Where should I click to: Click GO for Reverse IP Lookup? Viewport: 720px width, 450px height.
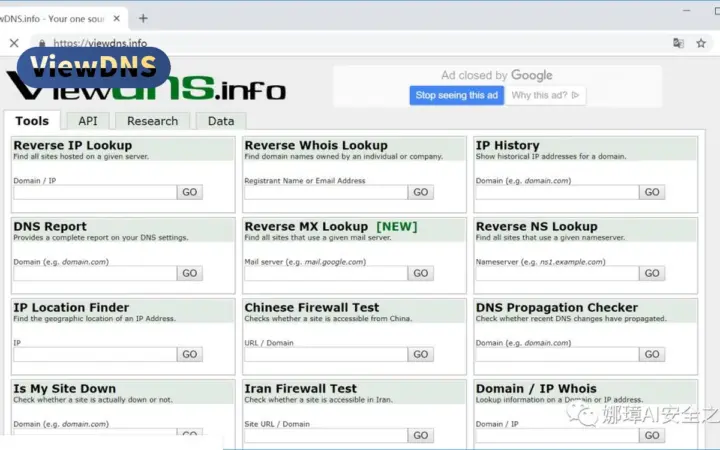[190, 192]
